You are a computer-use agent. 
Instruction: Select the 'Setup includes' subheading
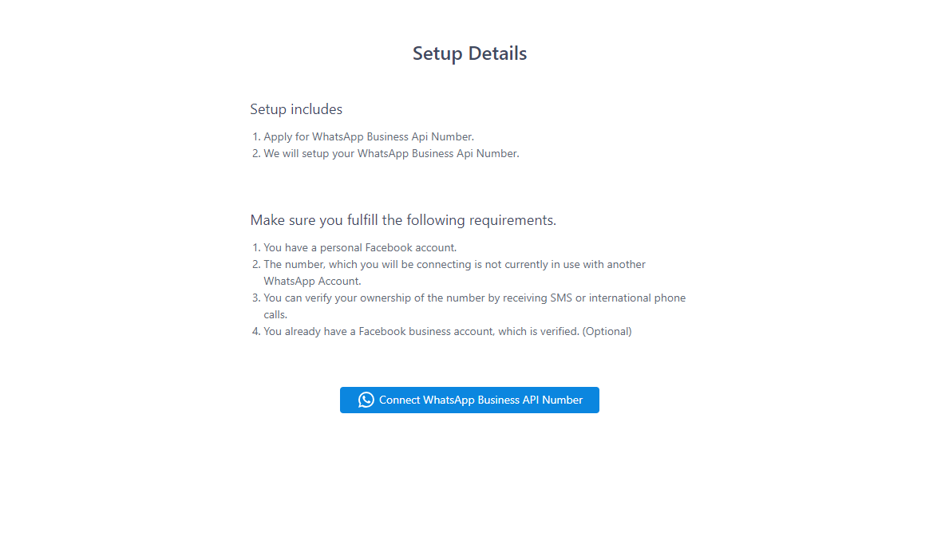[296, 109]
